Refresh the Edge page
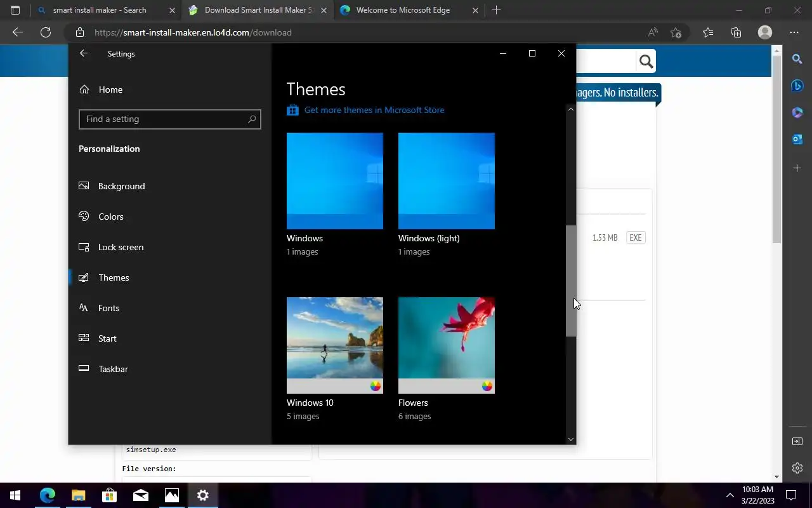Screen dimensions: 812x508 pos(46,32)
